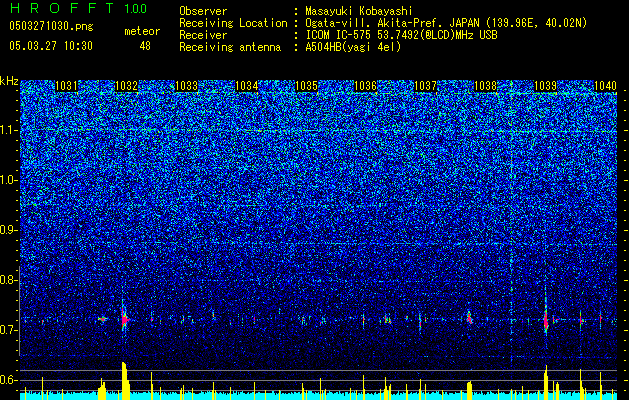
Task: Click the 1.1 frequency axis label
Action: click(9, 130)
